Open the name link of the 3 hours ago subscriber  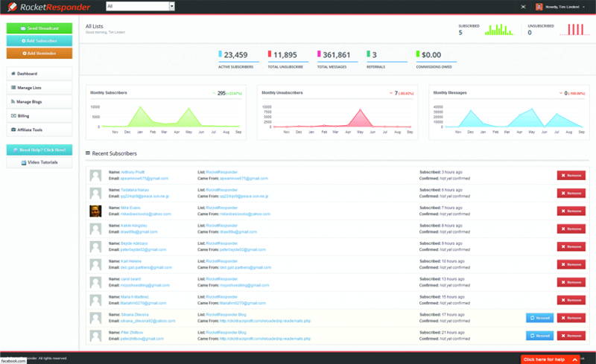click(x=133, y=172)
